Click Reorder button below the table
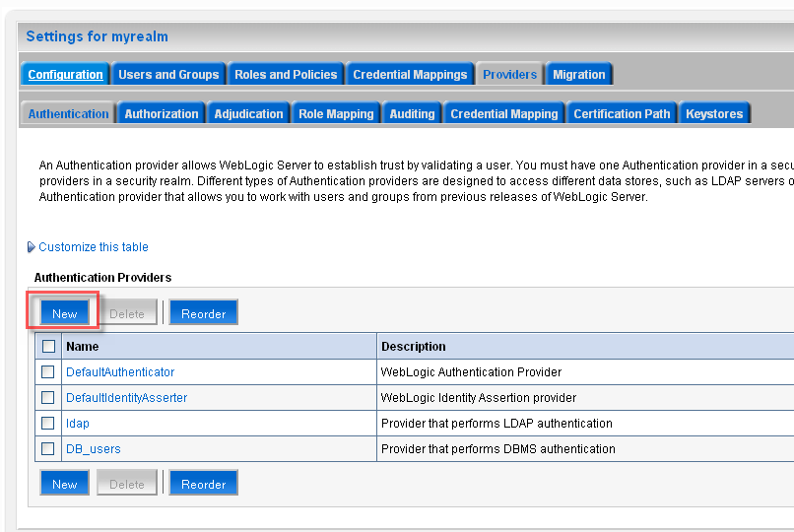Viewport: 794px width, 532px height. [203, 485]
